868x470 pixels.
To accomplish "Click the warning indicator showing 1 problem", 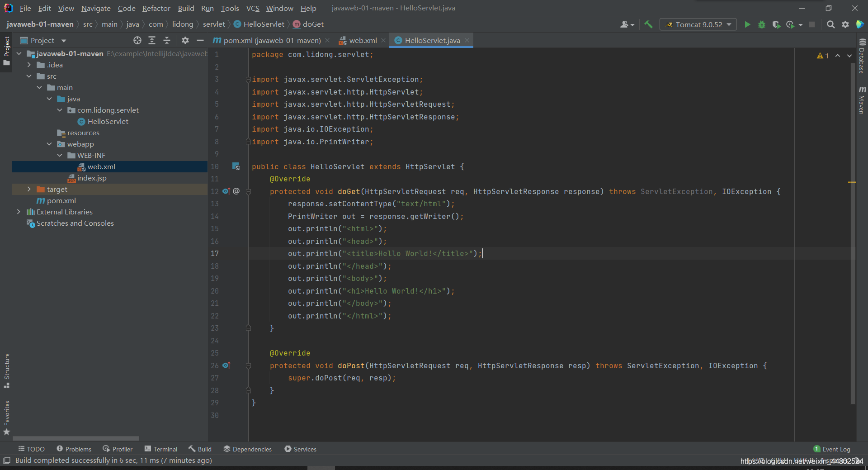I will (x=823, y=56).
